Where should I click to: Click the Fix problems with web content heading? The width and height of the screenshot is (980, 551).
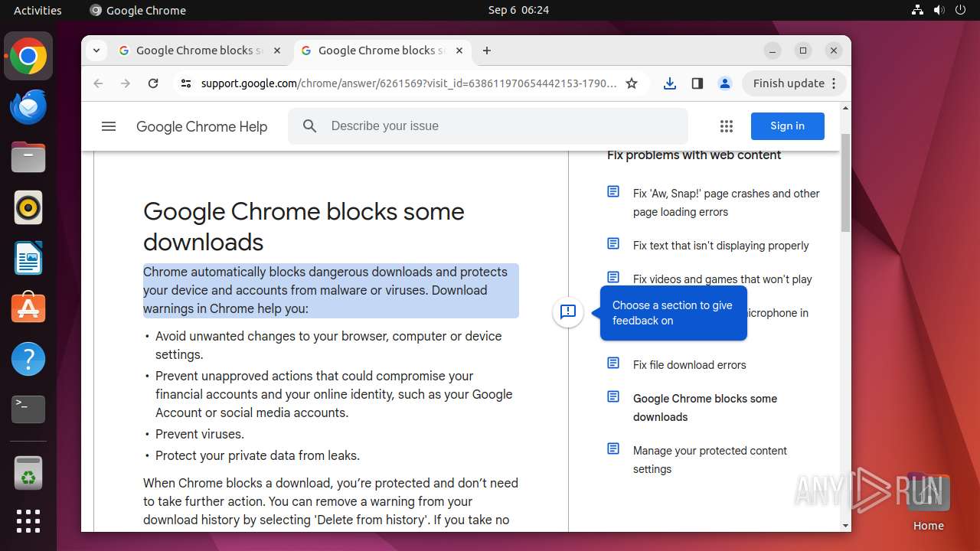694,155
